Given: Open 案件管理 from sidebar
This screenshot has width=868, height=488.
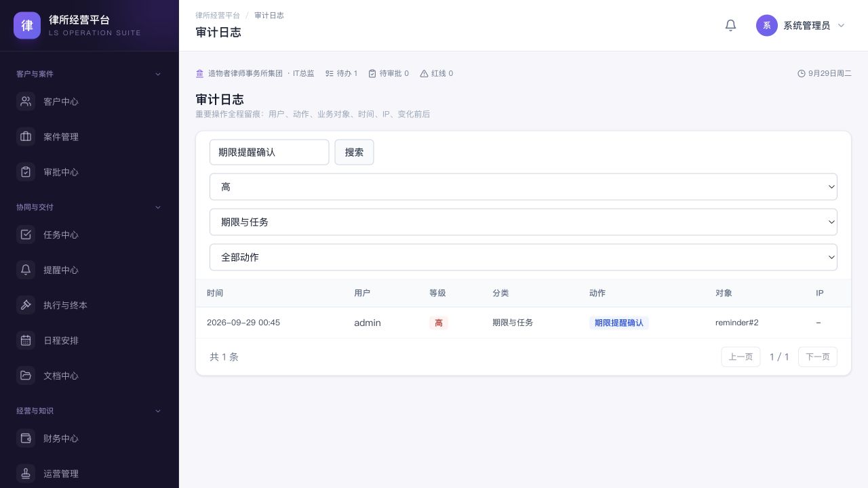Looking at the screenshot, I should pos(89,137).
